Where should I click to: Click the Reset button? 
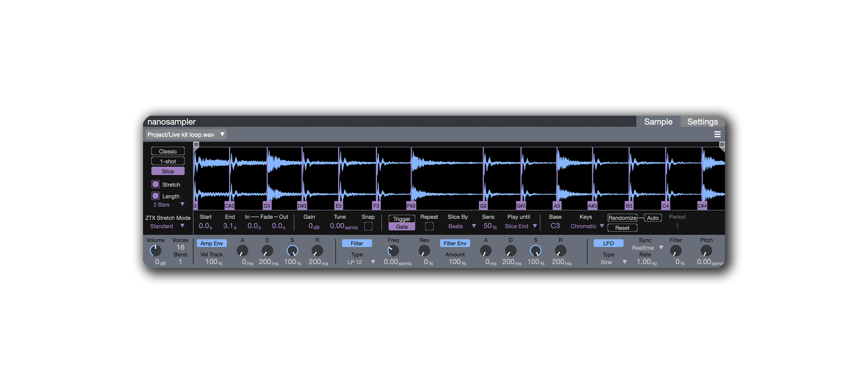tap(622, 228)
